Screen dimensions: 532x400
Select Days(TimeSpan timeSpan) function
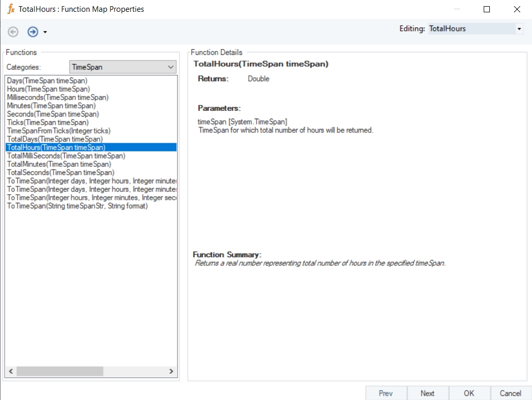(47, 81)
